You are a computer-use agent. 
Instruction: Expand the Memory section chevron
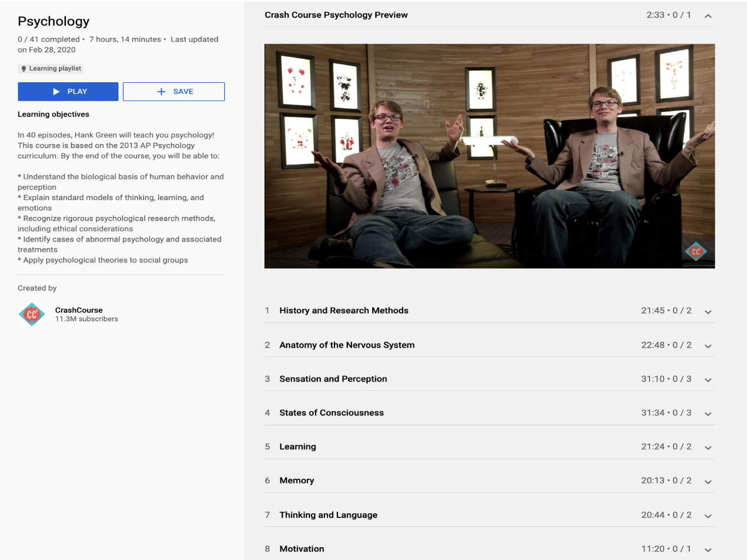(708, 482)
